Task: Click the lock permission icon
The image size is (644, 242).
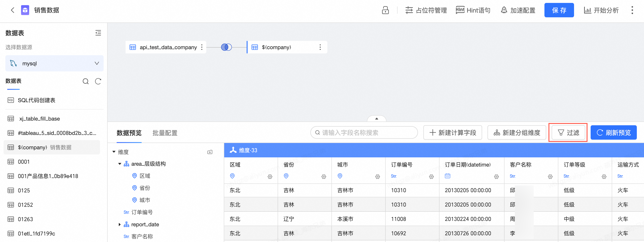Action: coord(385,10)
